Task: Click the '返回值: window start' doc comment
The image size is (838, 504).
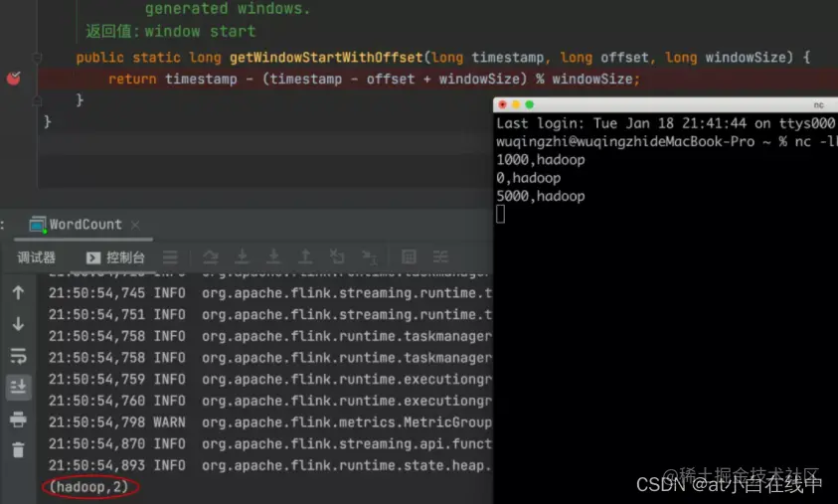Action: pyautogui.click(x=171, y=31)
